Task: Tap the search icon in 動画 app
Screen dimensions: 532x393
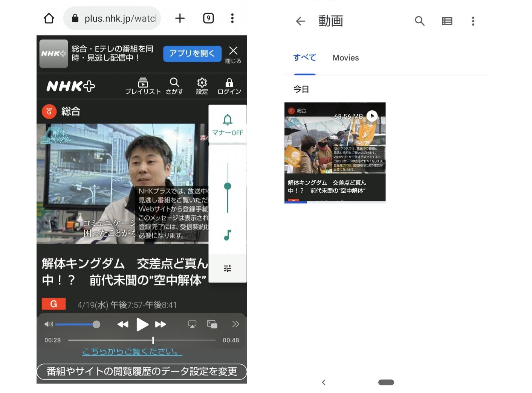Action: coord(420,21)
